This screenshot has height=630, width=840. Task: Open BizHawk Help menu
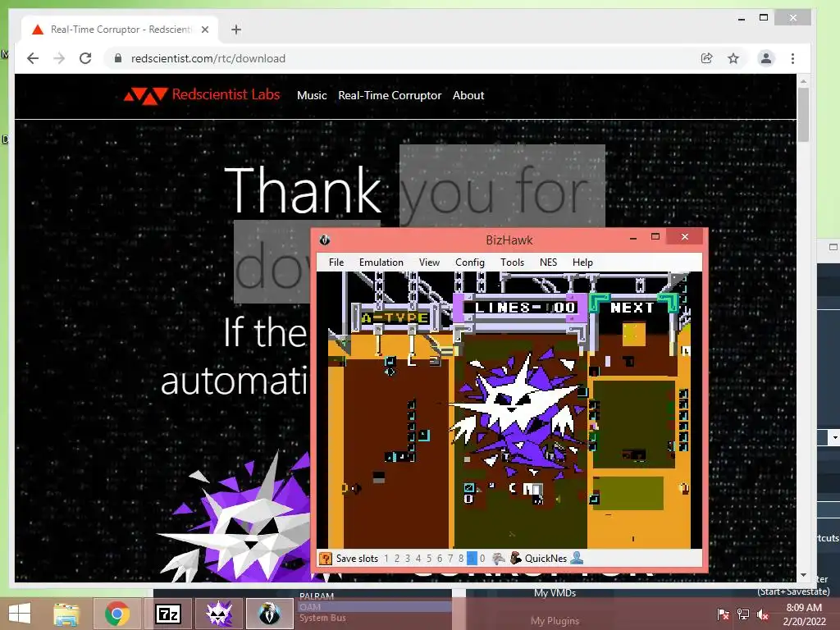point(582,262)
